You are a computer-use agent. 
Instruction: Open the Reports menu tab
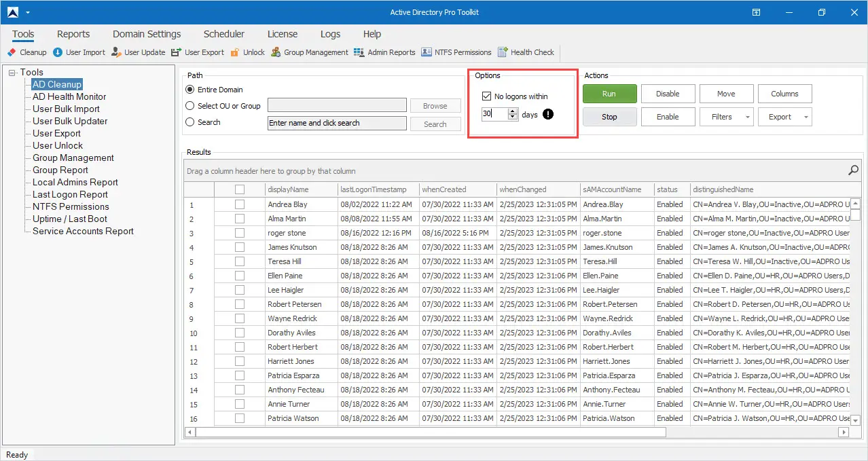(x=73, y=34)
